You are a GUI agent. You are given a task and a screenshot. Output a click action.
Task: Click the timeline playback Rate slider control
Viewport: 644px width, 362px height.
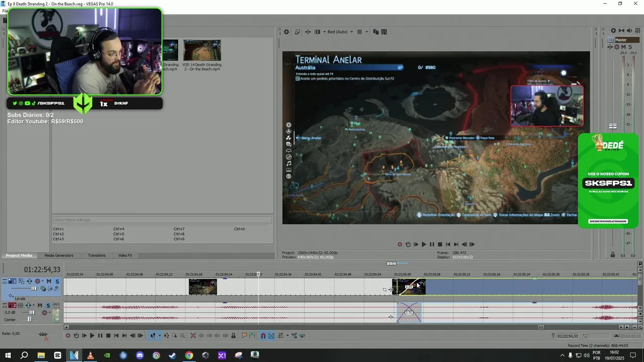click(x=43, y=334)
